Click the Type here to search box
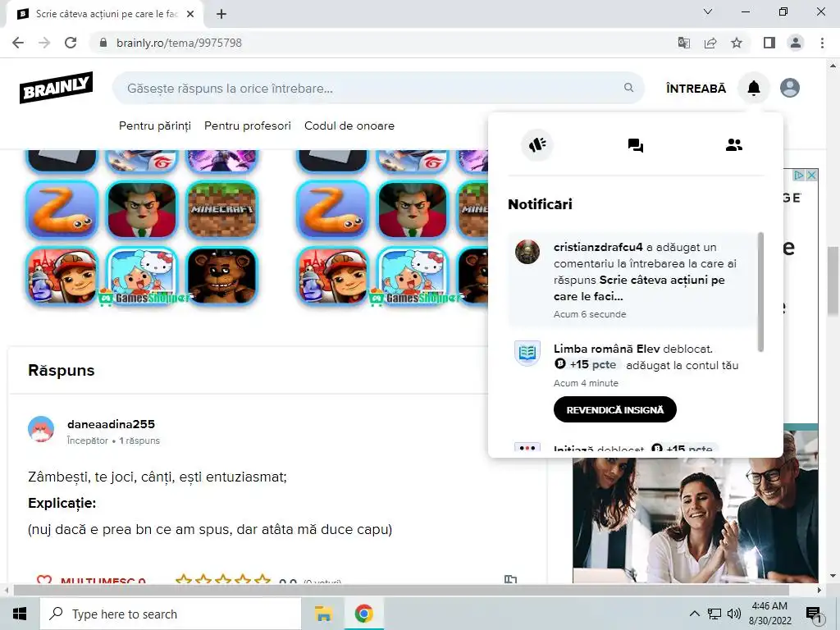The image size is (840, 630). click(171, 614)
